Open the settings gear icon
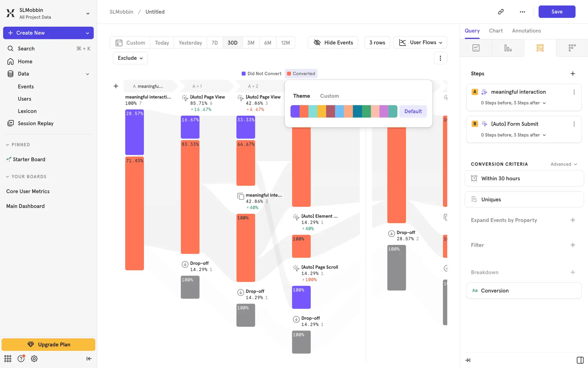The height and width of the screenshot is (368, 588). [x=34, y=358]
